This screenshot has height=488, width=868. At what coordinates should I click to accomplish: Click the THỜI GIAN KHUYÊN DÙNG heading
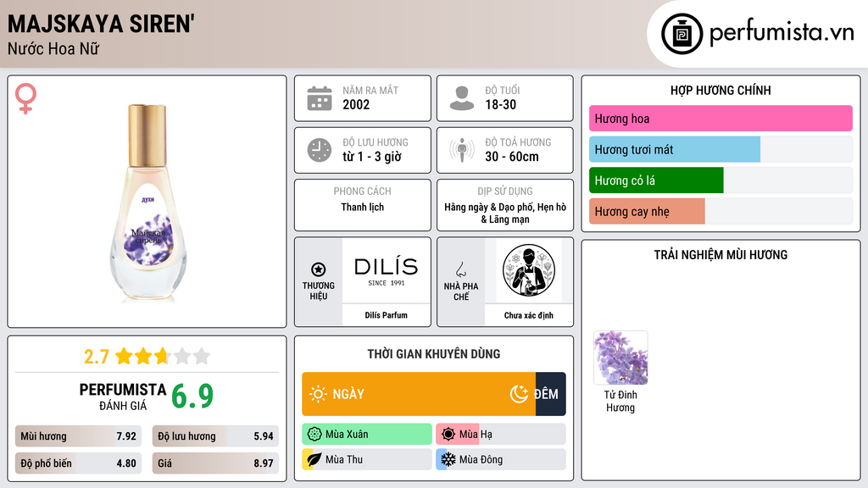point(434,354)
